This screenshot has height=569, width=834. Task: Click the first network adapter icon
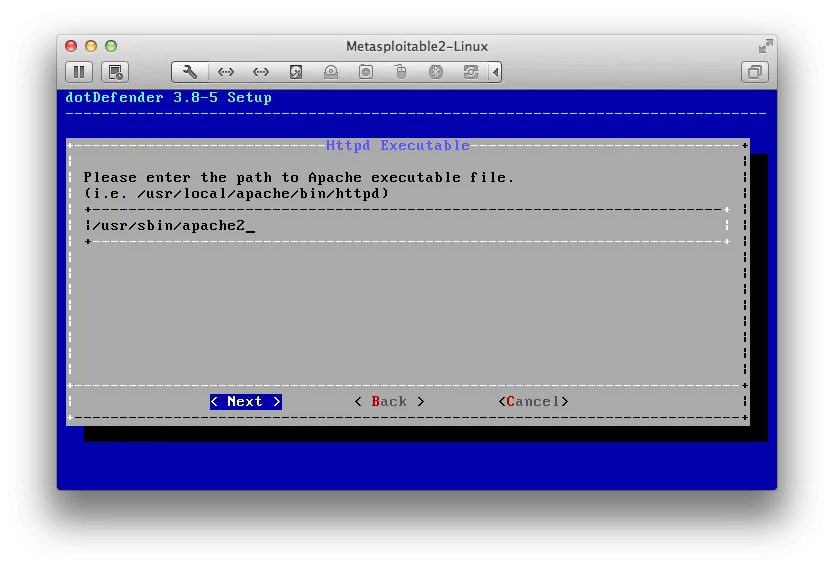[226, 72]
